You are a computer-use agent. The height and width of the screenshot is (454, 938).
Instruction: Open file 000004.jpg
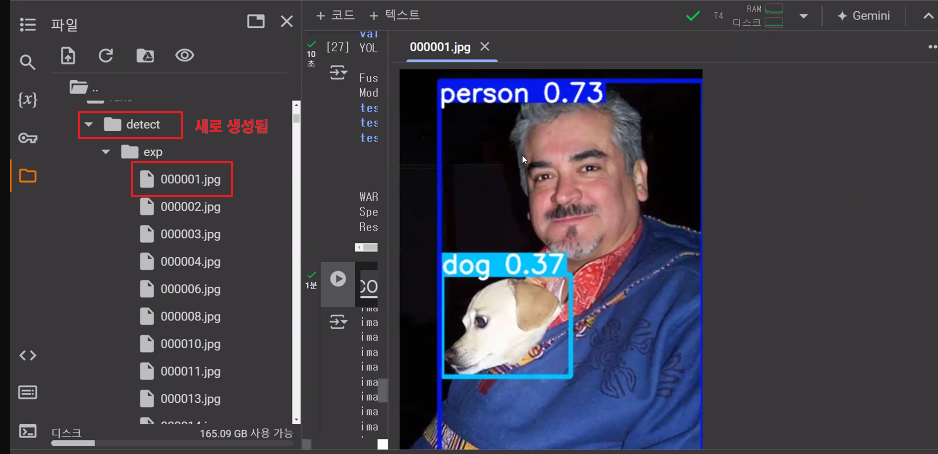[x=181, y=261]
